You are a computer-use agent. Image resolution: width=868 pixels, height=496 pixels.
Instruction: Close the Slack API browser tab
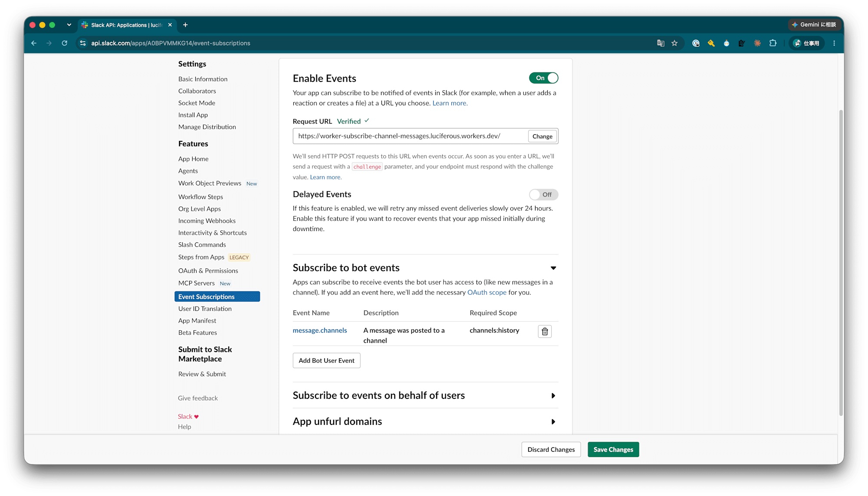[x=170, y=25]
